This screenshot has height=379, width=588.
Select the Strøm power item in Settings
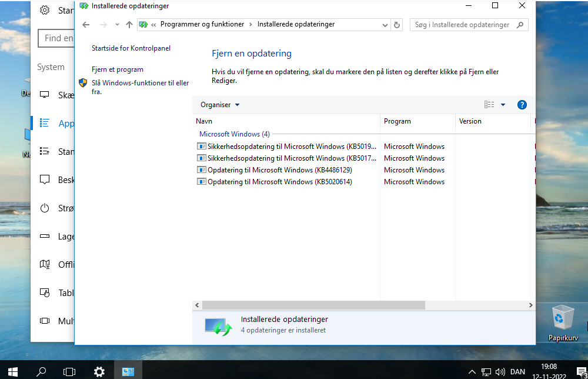pyautogui.click(x=54, y=208)
